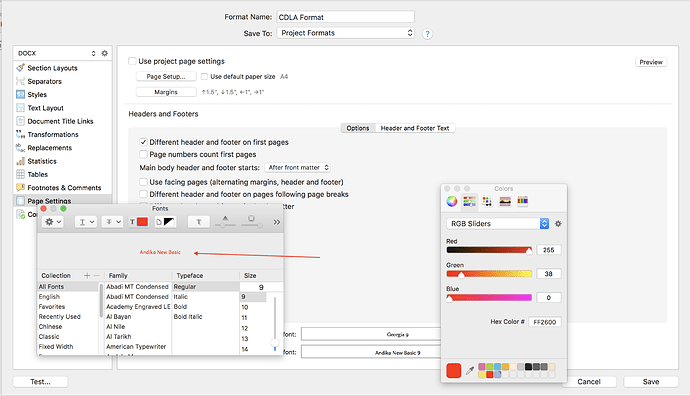690x396 pixels.
Task: Open the Save To Project Formats dropdown
Action: point(345,33)
